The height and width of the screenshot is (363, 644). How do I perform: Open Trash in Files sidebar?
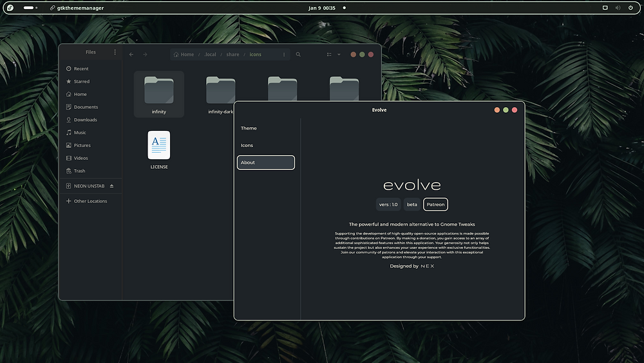tap(90, 171)
